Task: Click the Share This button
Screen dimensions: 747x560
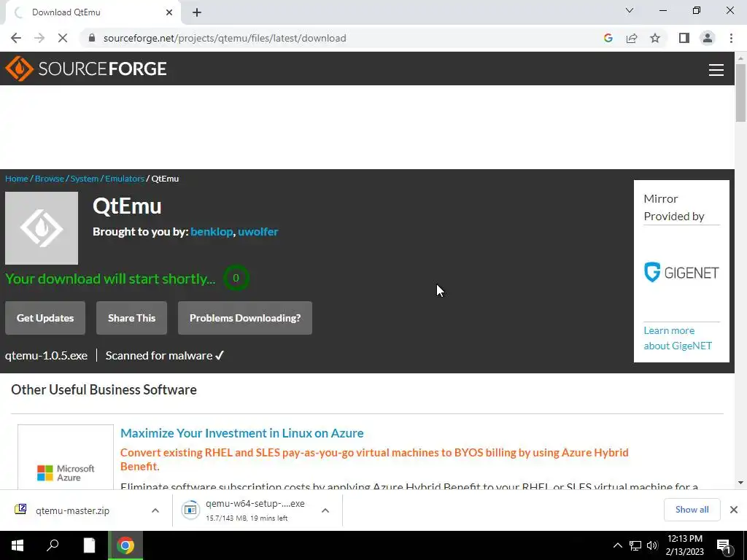Action: click(131, 318)
